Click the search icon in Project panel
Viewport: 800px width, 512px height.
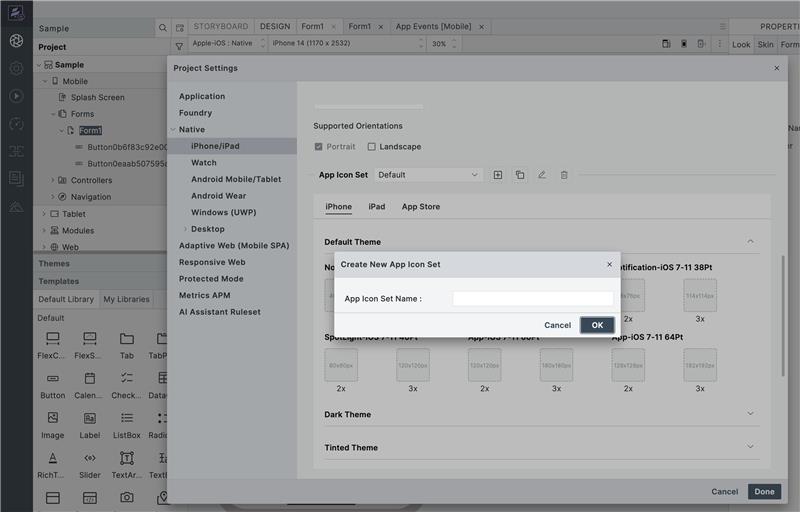163,28
